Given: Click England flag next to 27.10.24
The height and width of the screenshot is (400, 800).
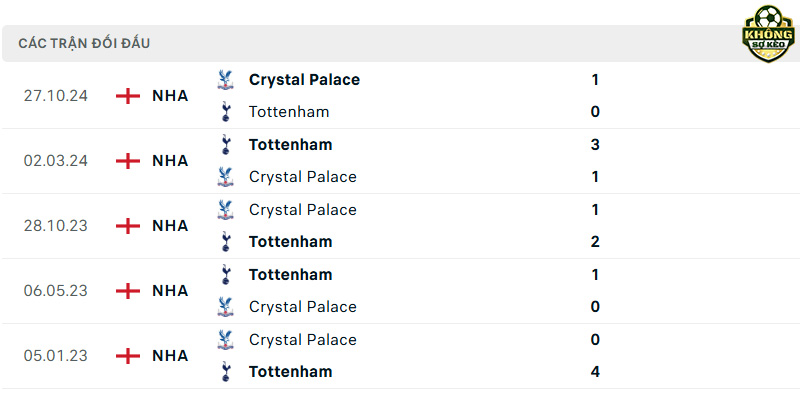Looking at the screenshot, I should tap(128, 96).
